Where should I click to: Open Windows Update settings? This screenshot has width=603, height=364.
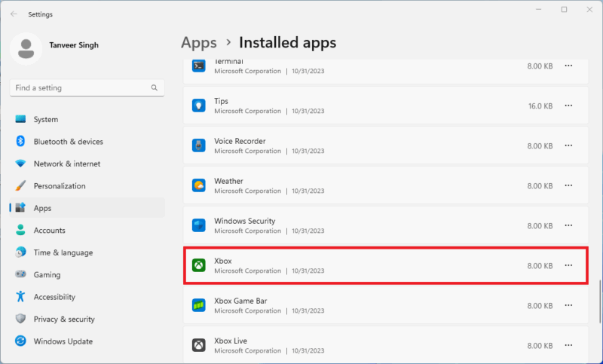87,341
